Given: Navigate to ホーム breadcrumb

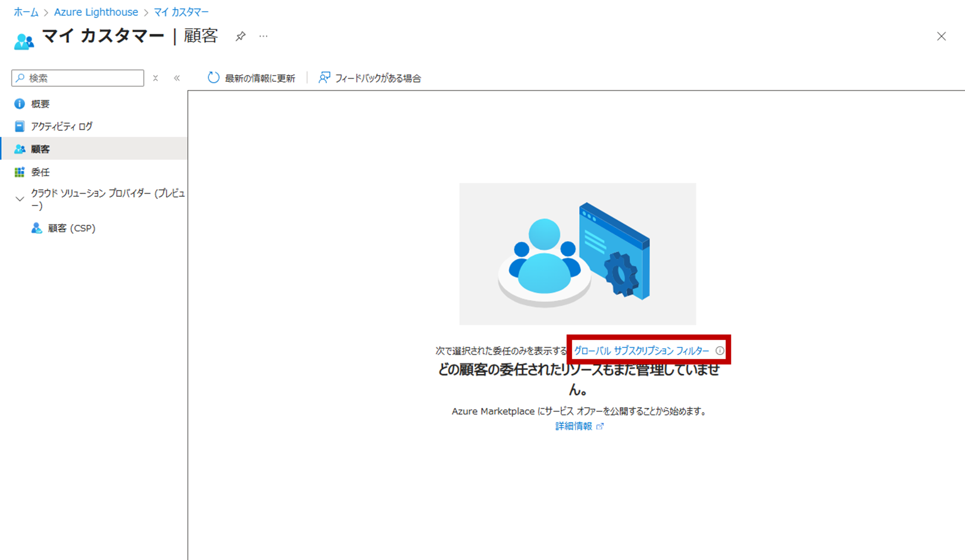Looking at the screenshot, I should click(x=26, y=12).
